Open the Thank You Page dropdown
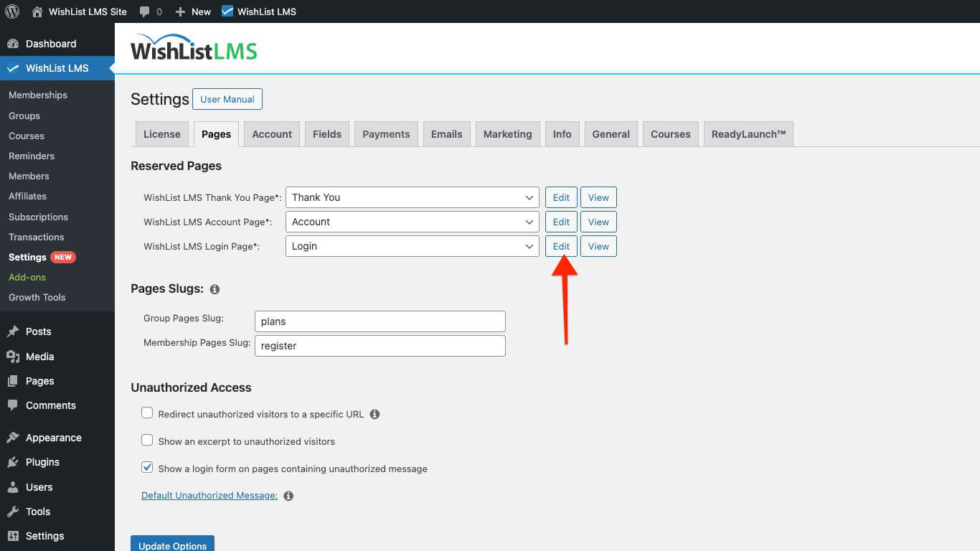 pos(412,197)
